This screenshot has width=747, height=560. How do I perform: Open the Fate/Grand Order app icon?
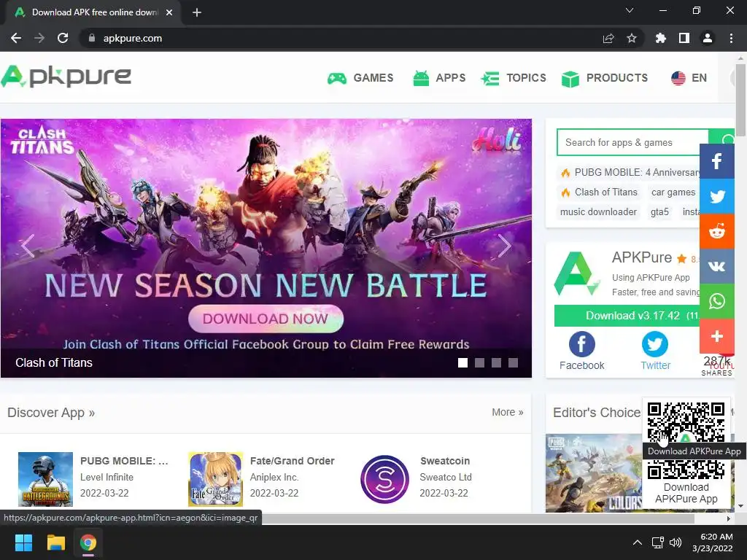[x=215, y=479]
